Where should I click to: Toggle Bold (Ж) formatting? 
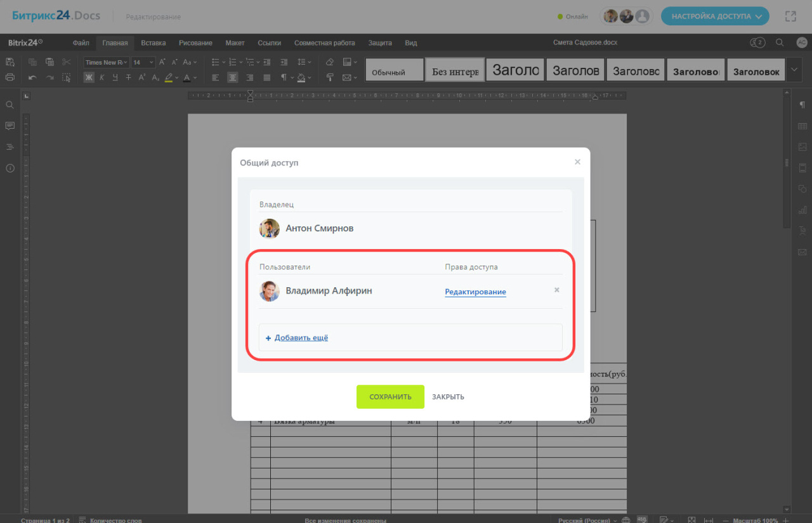tap(89, 77)
